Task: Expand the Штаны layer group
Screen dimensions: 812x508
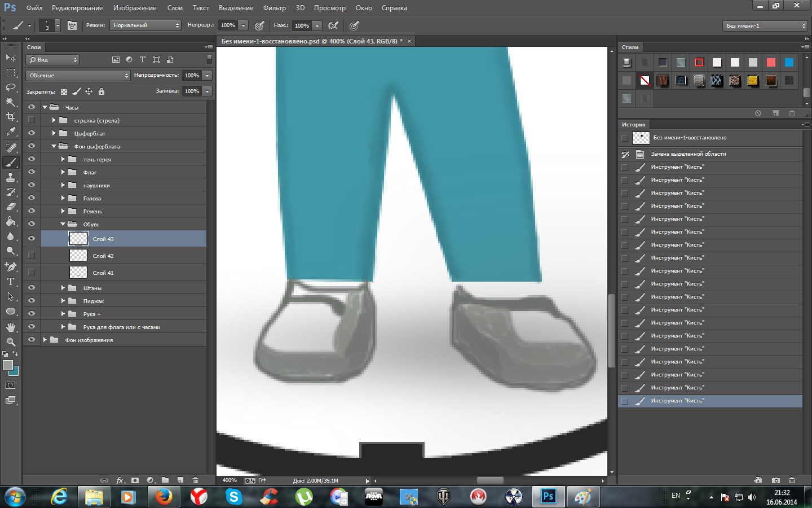Action: click(63, 288)
